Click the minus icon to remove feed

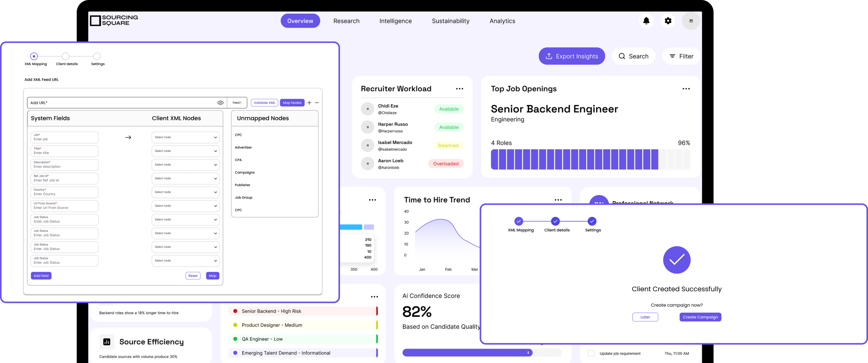click(x=317, y=103)
